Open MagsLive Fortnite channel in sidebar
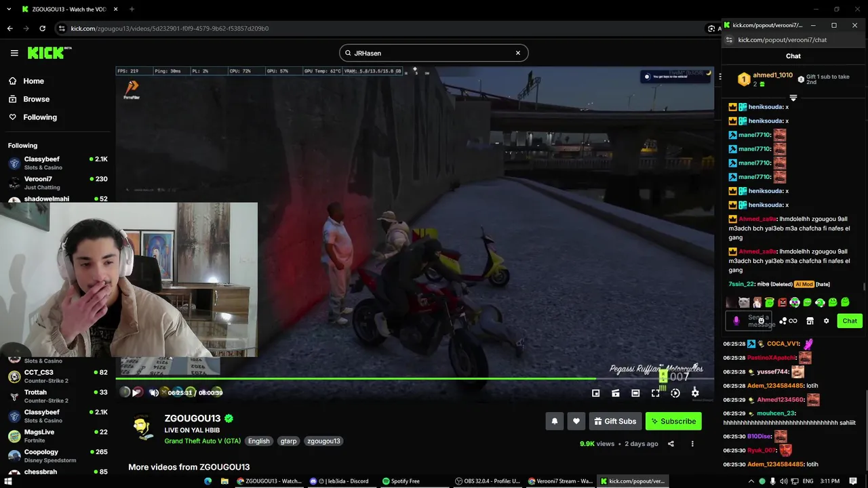 click(x=58, y=436)
